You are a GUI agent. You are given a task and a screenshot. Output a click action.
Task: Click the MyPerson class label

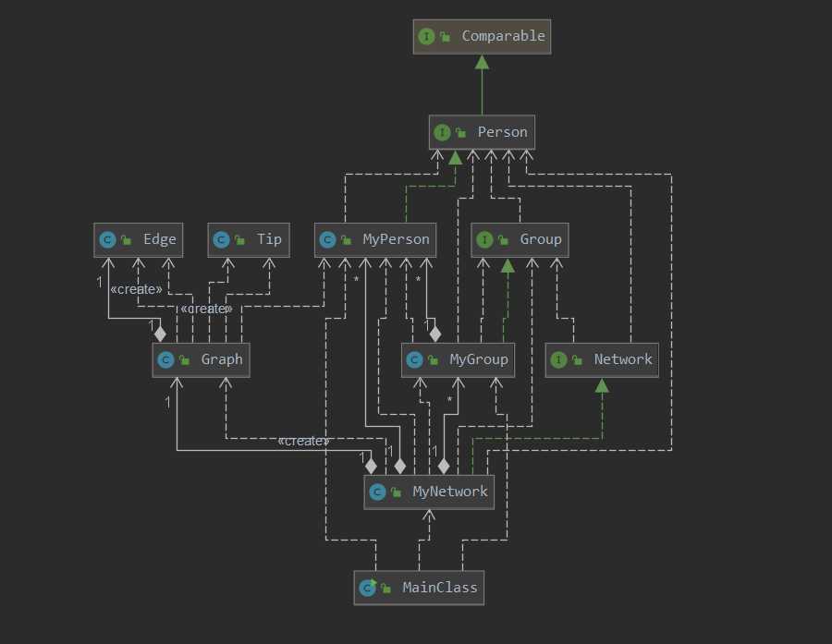396,239
